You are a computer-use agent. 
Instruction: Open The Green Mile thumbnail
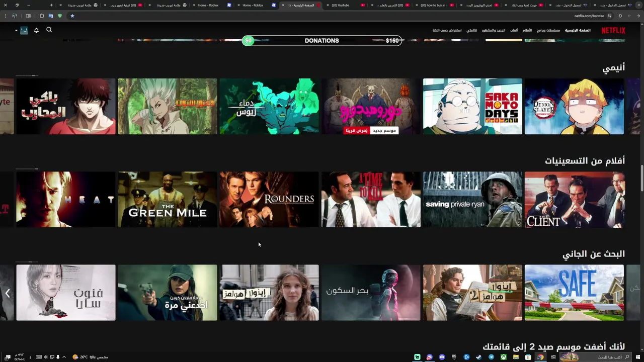pyautogui.click(x=168, y=200)
